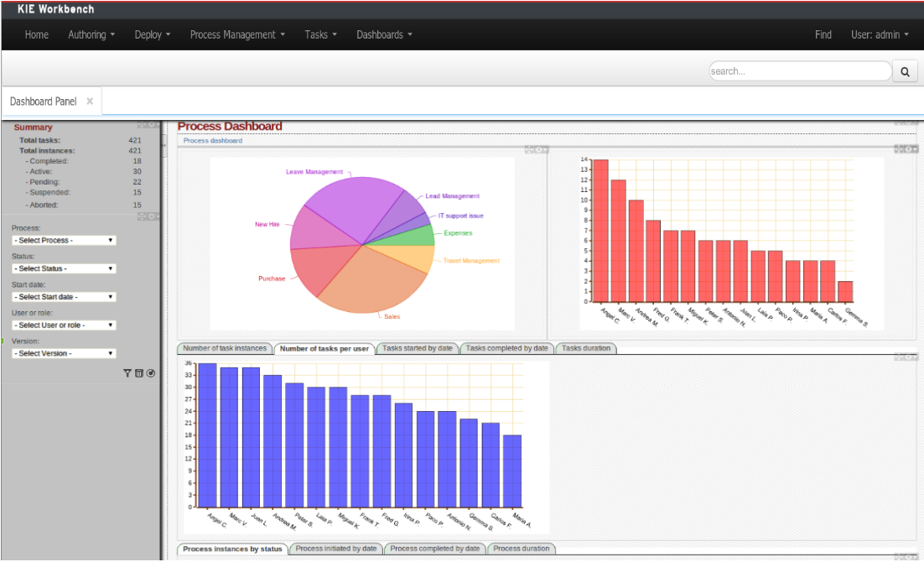Expand the Select Process dropdown
This screenshot has height=562, width=924.
tap(64, 241)
